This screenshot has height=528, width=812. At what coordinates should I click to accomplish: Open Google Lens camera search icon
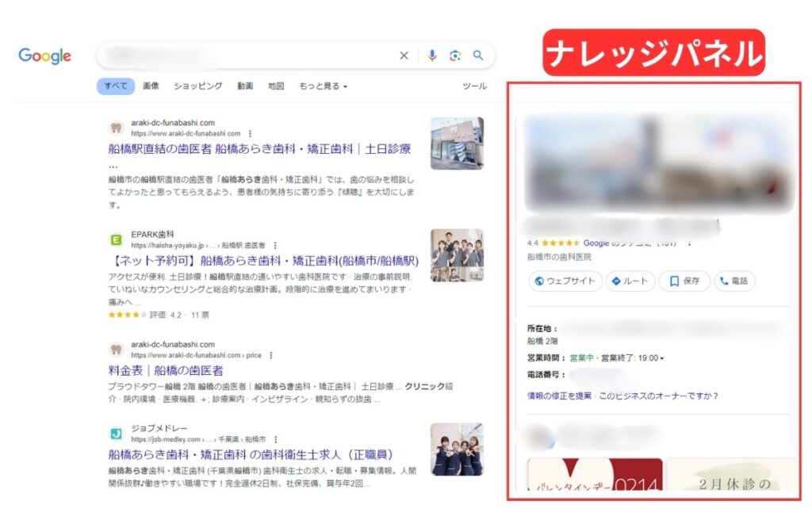454,55
